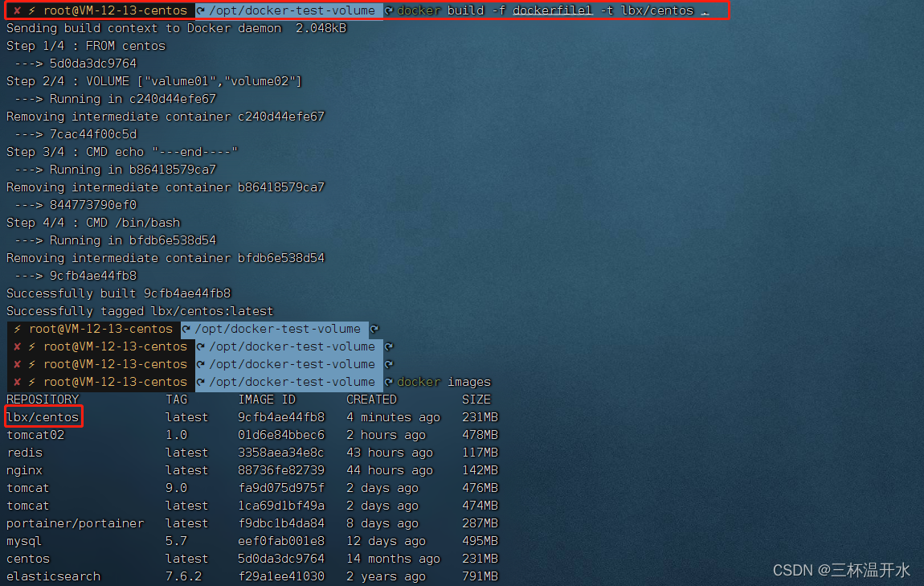This screenshot has width=924, height=586.
Task: Click image ID '1ca69d1bf49a'
Action: (x=281, y=506)
